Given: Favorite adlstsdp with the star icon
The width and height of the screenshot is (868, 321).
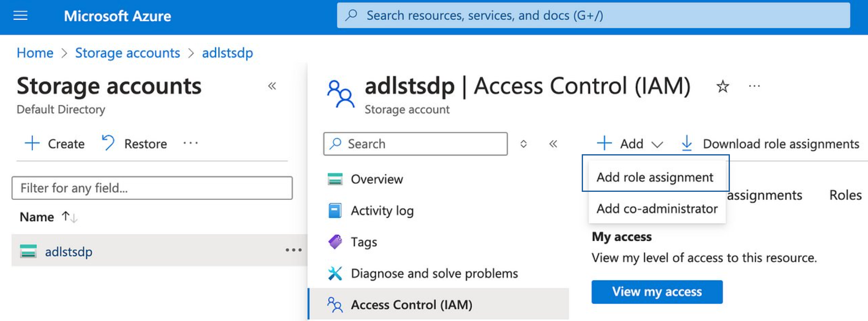Looking at the screenshot, I should [722, 87].
